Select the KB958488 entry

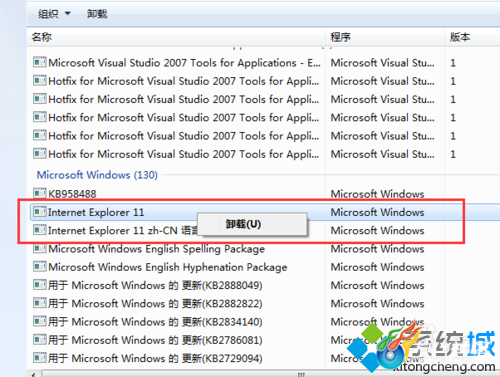pyautogui.click(x=72, y=194)
